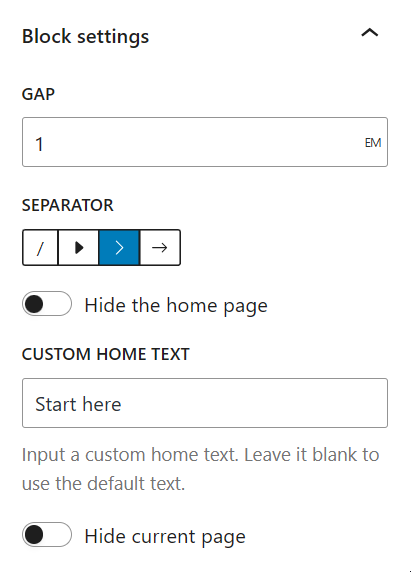
Task: Select the slash separator icon
Action: tap(40, 248)
